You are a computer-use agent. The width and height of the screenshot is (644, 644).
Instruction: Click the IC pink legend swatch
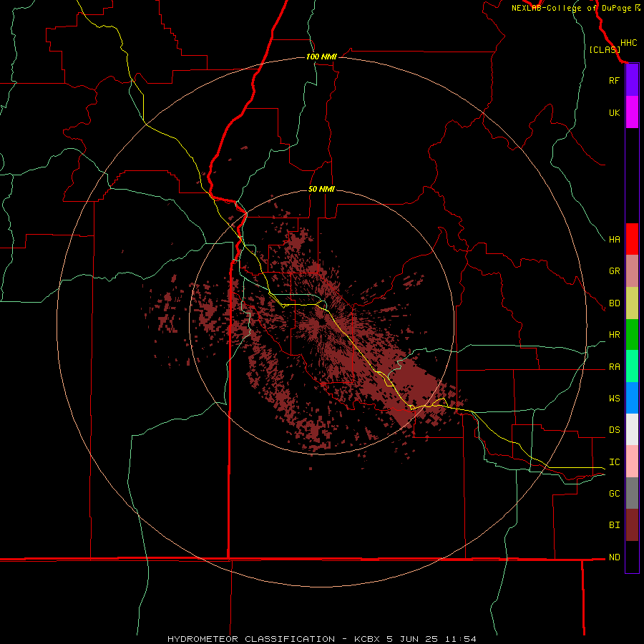pos(632,462)
